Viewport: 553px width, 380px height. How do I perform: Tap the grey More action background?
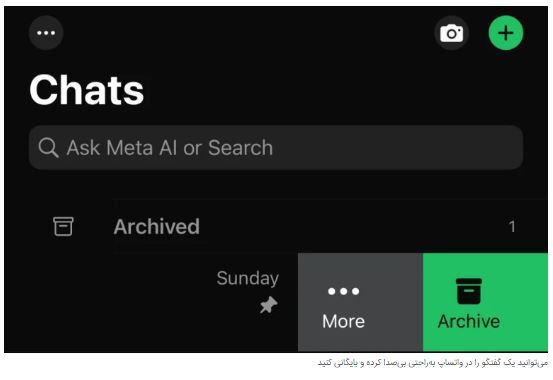tap(360, 302)
